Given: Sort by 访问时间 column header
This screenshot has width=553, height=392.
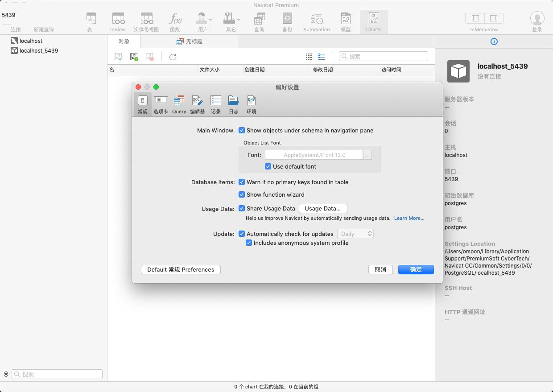Looking at the screenshot, I should pyautogui.click(x=407, y=70).
